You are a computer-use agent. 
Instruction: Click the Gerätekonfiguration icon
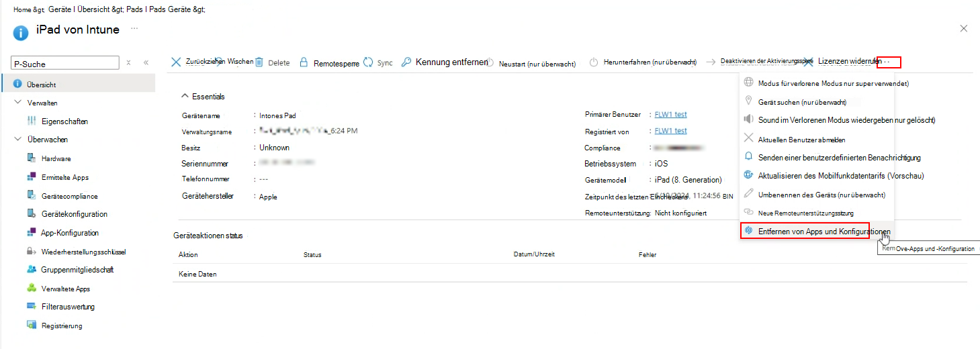pos(32,214)
